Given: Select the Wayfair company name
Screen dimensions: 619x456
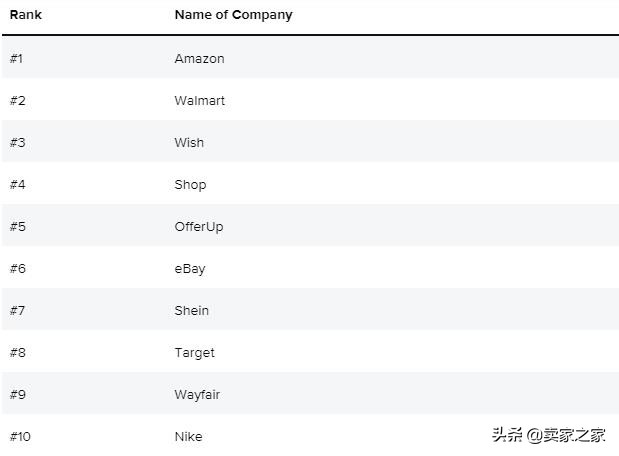Looking at the screenshot, I should tap(197, 394).
